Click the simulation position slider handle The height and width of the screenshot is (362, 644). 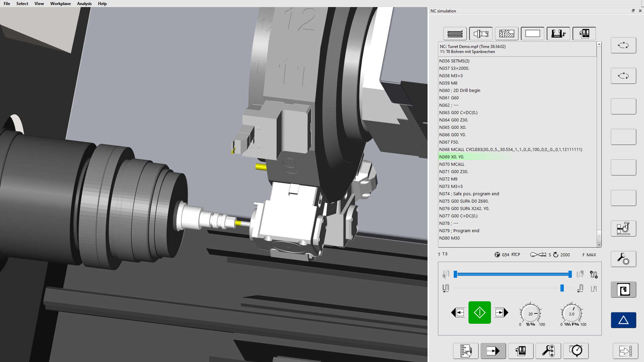[562, 288]
